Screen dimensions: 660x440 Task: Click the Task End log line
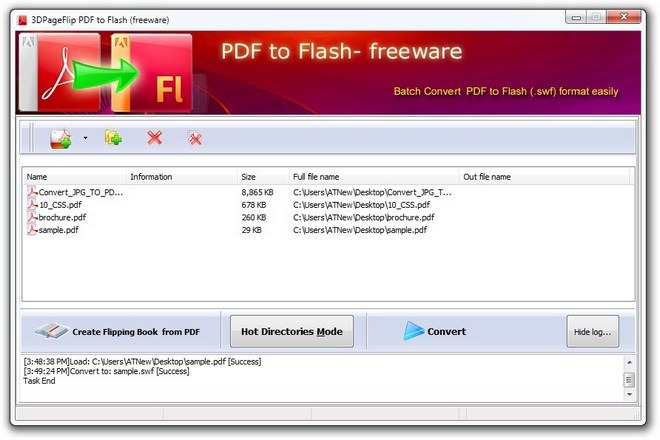pyautogui.click(x=39, y=381)
